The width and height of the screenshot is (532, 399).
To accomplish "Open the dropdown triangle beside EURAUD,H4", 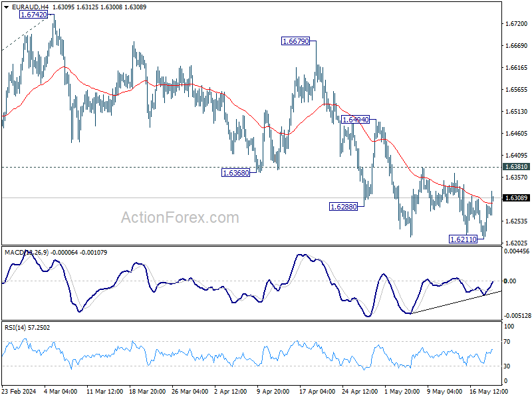I will click(6, 7).
